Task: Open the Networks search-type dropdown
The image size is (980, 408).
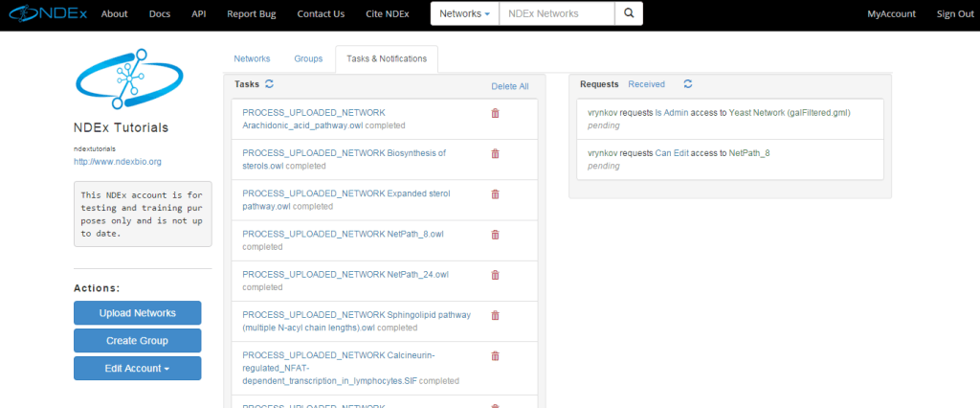Action: click(x=464, y=13)
